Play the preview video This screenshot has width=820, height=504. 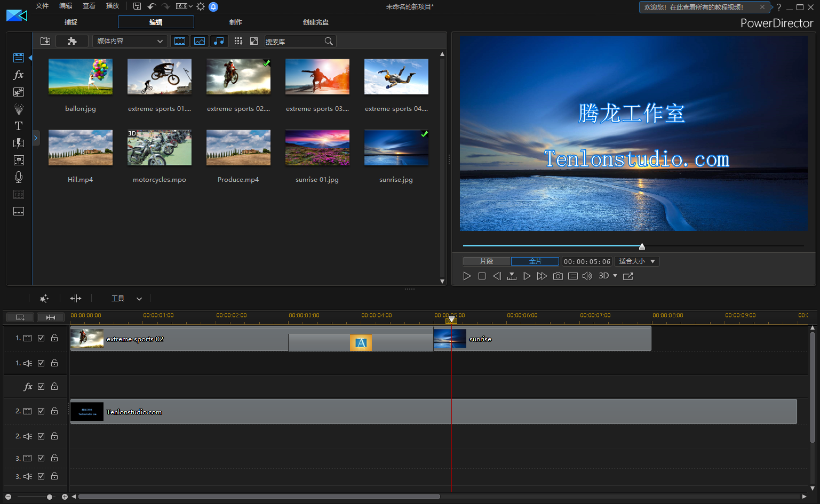coord(467,276)
